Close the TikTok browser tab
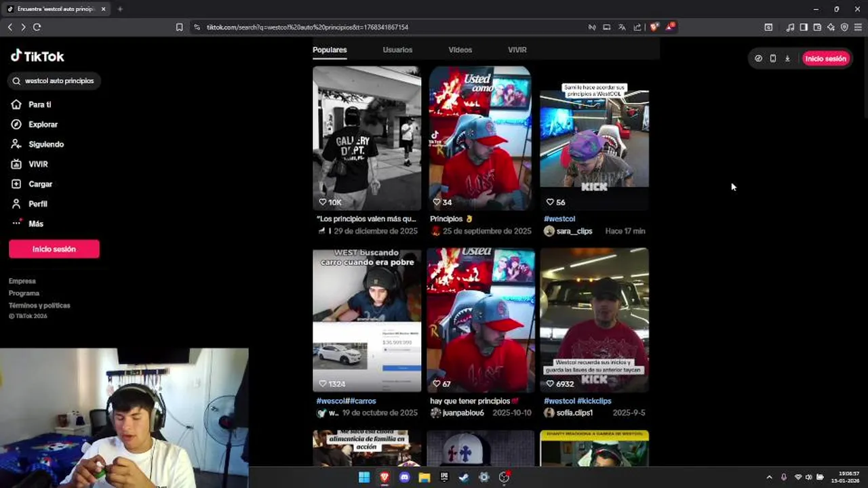868x488 pixels. tap(104, 9)
